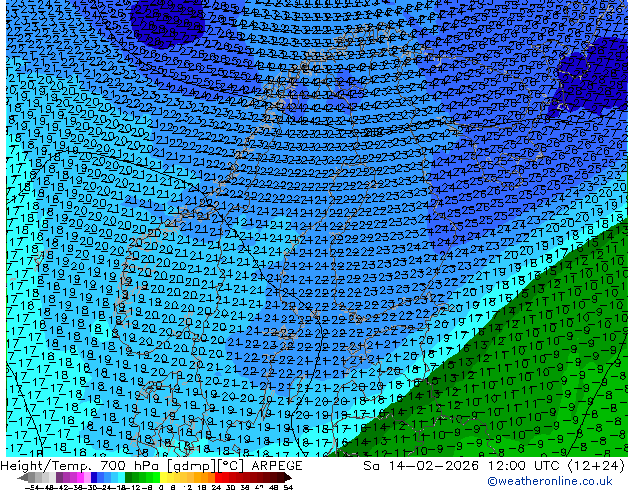This screenshot has height=490, width=634.
Task: Click the dark maroon right arrow end of scale
Action: [288, 478]
